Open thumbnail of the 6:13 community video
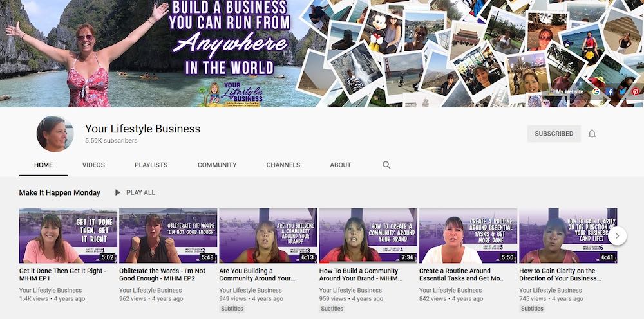 point(268,236)
